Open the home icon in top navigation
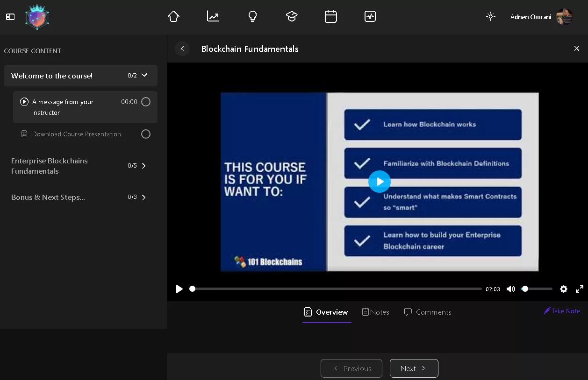Image resolution: width=588 pixels, height=380 pixels. 173,17
